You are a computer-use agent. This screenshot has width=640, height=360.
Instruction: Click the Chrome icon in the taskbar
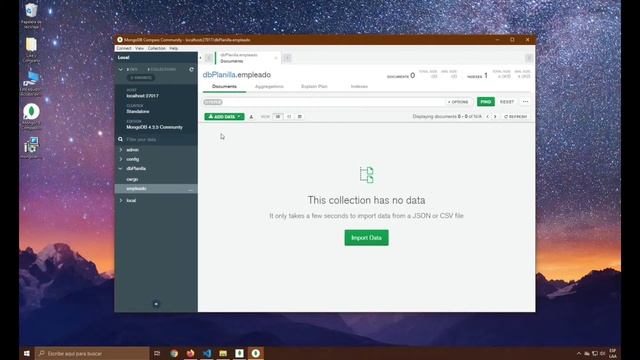174,353
